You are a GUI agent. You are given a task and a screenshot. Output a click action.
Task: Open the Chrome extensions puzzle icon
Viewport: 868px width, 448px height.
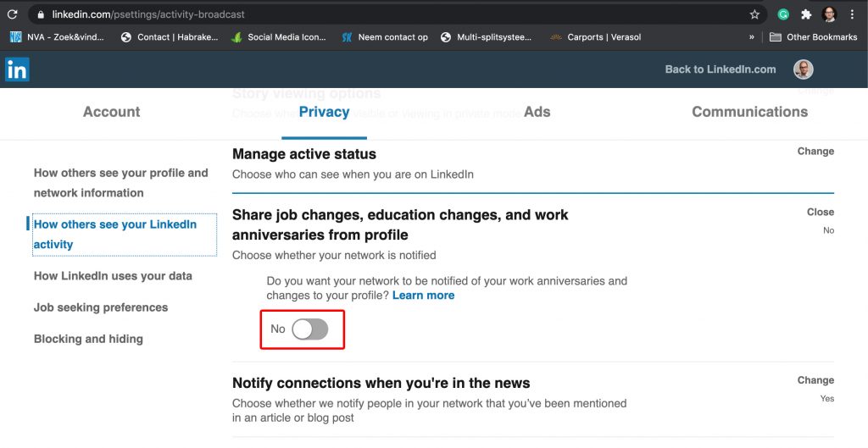click(806, 14)
